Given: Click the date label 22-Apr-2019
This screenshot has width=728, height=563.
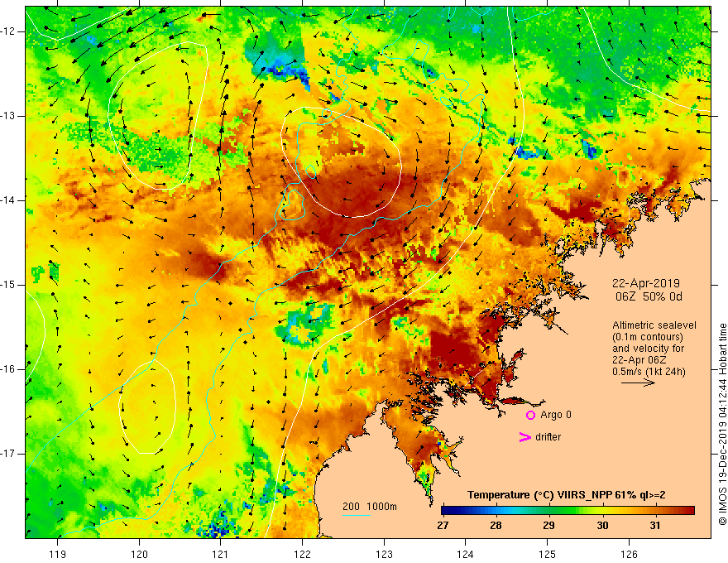Looking at the screenshot, I should coord(646,283).
